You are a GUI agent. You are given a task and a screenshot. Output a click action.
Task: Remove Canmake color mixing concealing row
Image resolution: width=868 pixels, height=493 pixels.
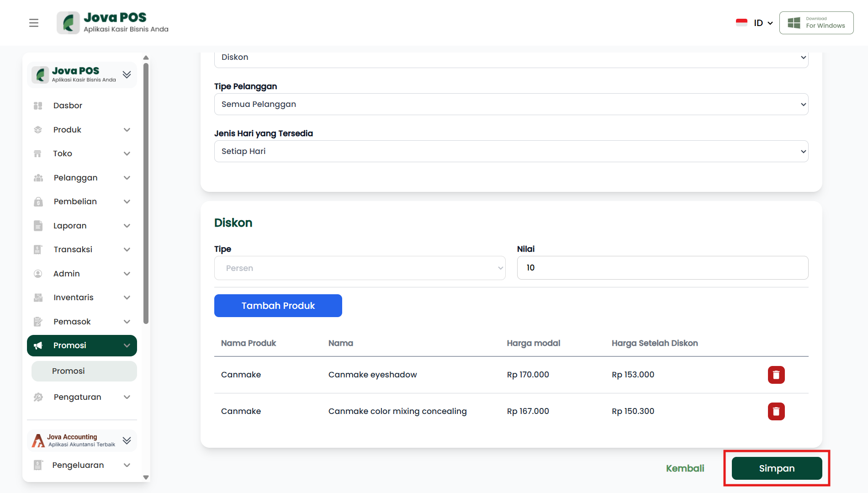(776, 412)
